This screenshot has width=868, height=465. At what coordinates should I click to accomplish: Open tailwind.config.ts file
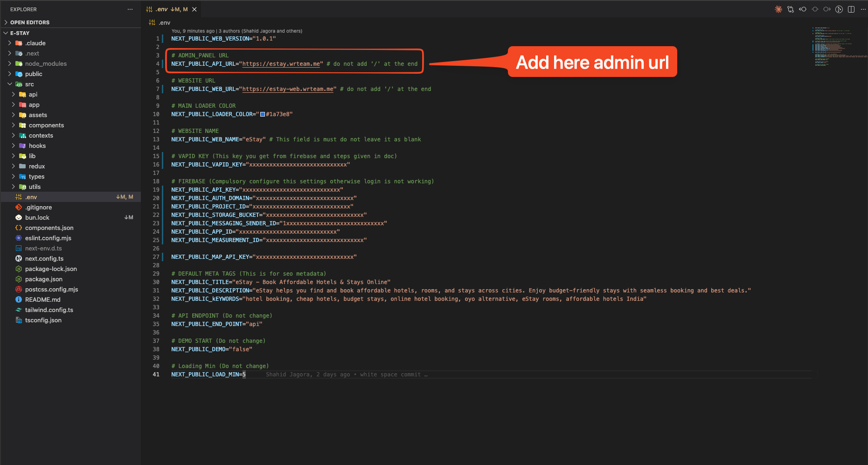(49, 310)
